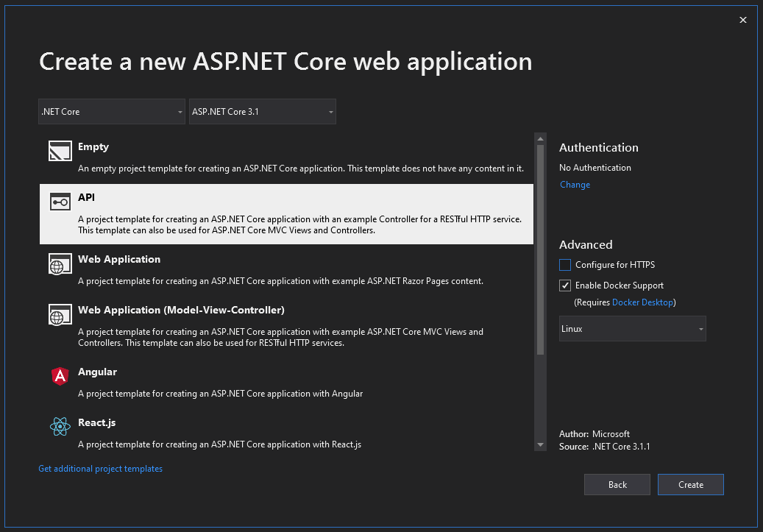763x532 pixels.
Task: Click Get additional project templates link
Action: click(100, 469)
